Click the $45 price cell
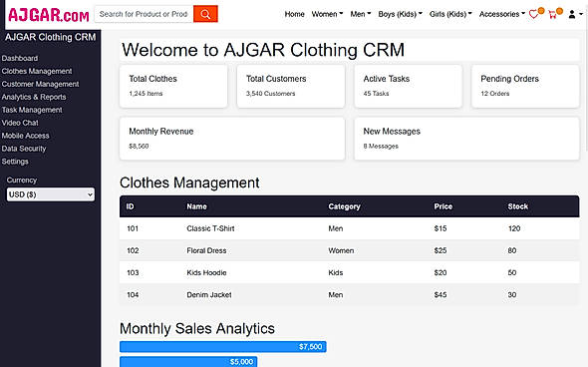 (x=441, y=295)
